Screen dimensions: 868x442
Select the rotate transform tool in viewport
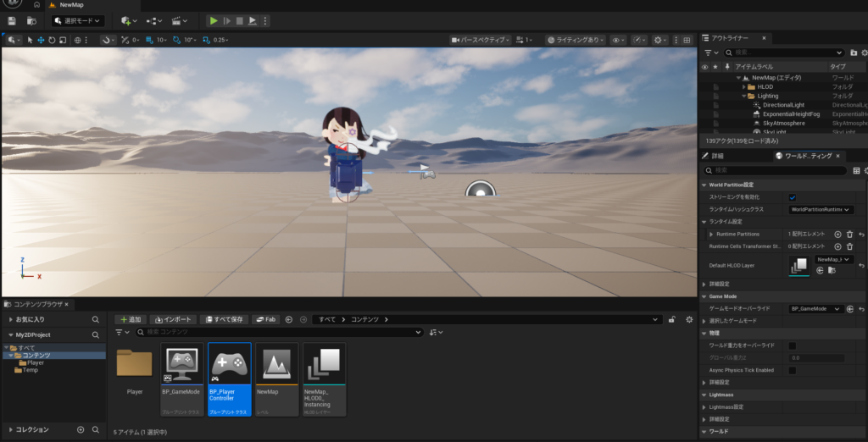click(52, 40)
